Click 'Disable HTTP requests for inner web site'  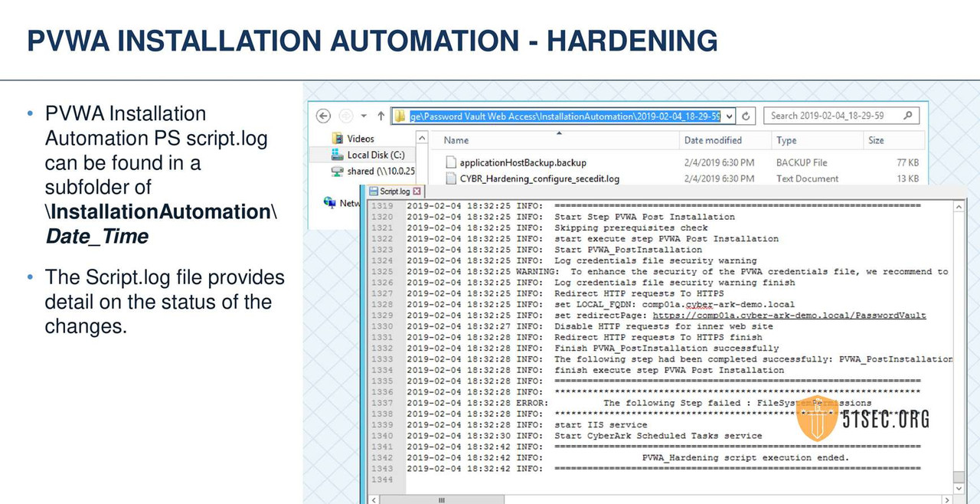(663, 326)
